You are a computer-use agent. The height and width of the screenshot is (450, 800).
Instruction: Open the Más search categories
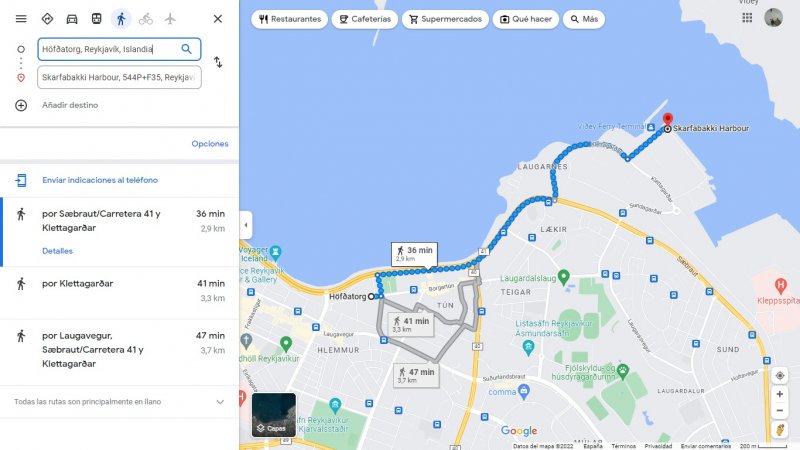click(x=584, y=19)
